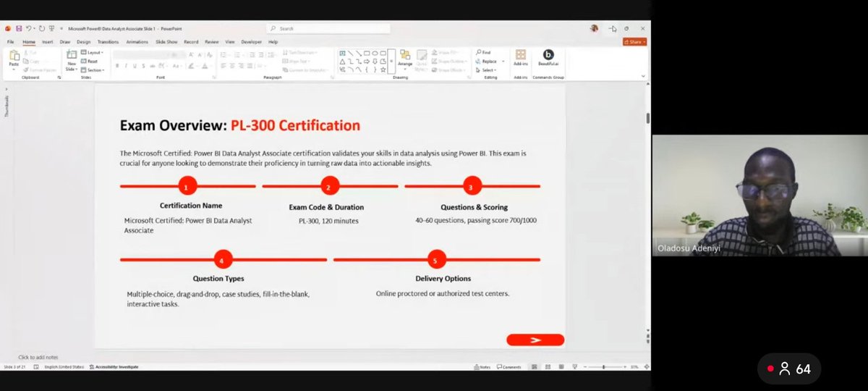
Task: Switch to the Transitions tab
Action: (x=108, y=42)
